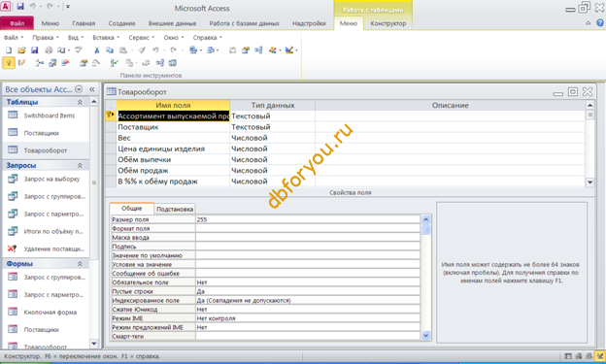
Task: Click the quick access Save icon in title bar
Action: coord(20,6)
